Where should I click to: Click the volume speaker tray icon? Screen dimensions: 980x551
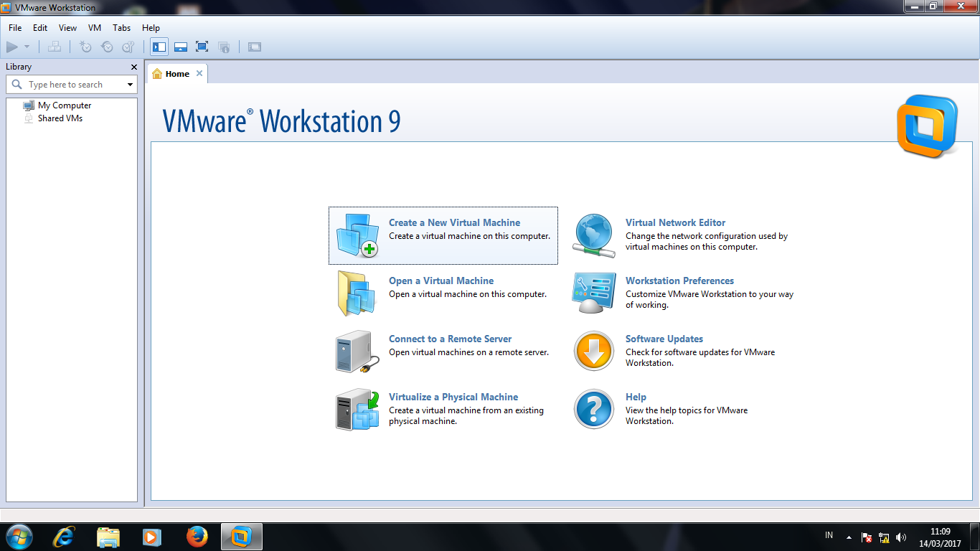coord(901,537)
